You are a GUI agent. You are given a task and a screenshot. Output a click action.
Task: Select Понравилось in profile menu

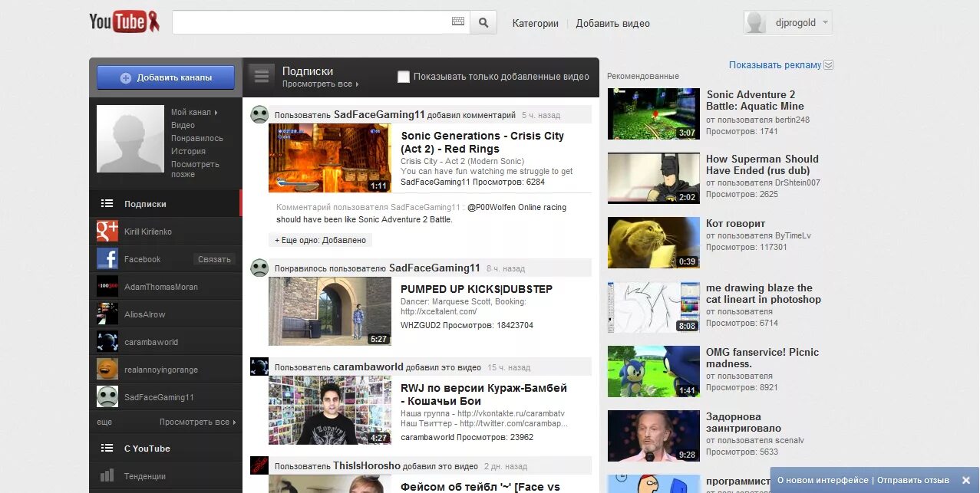197,138
